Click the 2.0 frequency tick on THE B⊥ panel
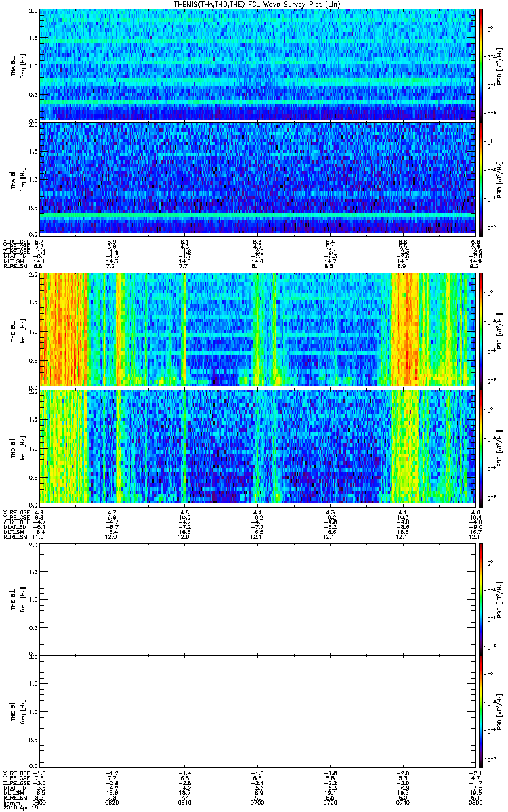This screenshot has height=812, width=508. click(x=34, y=545)
